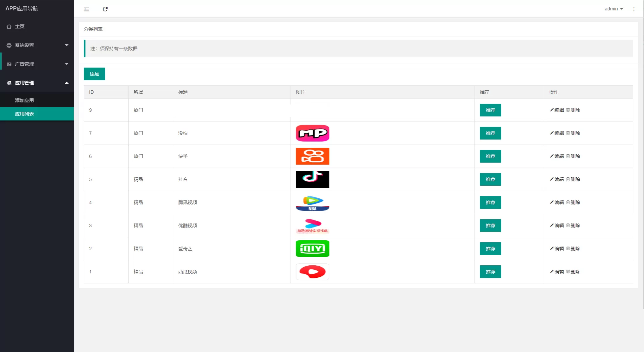Toggle 推荐 for the row with ID 9
The width and height of the screenshot is (644, 352).
click(490, 110)
